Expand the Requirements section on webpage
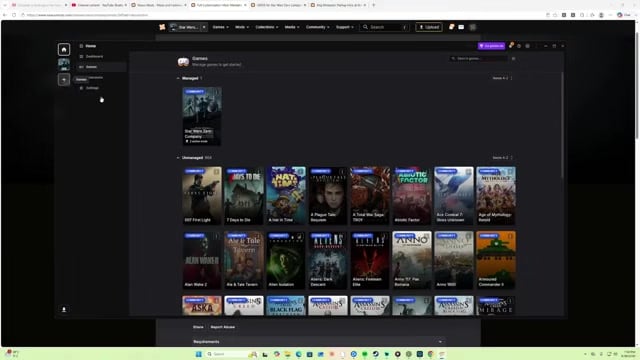 318,342
